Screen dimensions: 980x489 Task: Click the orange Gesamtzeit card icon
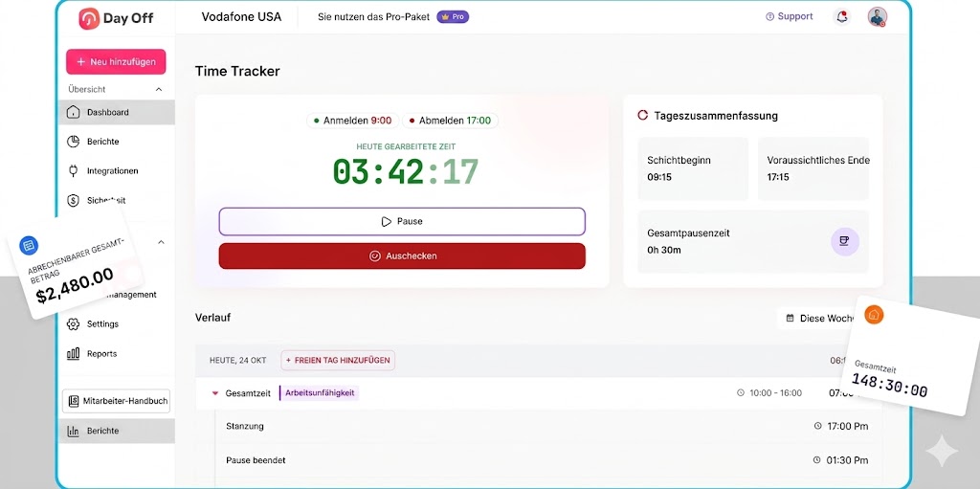(x=874, y=315)
